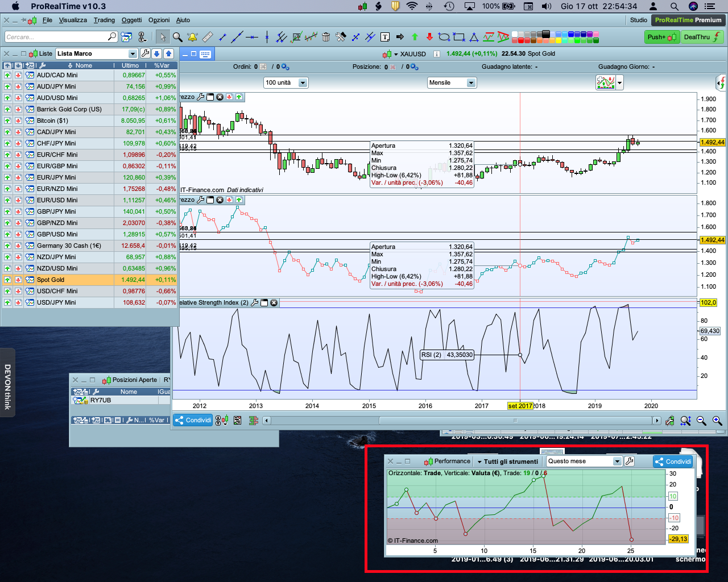Select the Barrick Gold Corp (US) row

[x=90, y=109]
